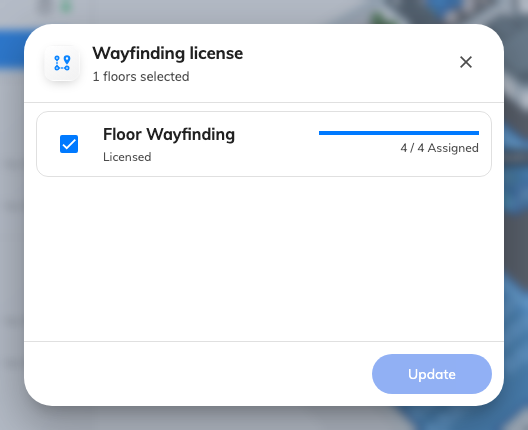This screenshot has width=528, height=430.
Task: Click the 1 floors selected subtitle
Action: tap(141, 77)
